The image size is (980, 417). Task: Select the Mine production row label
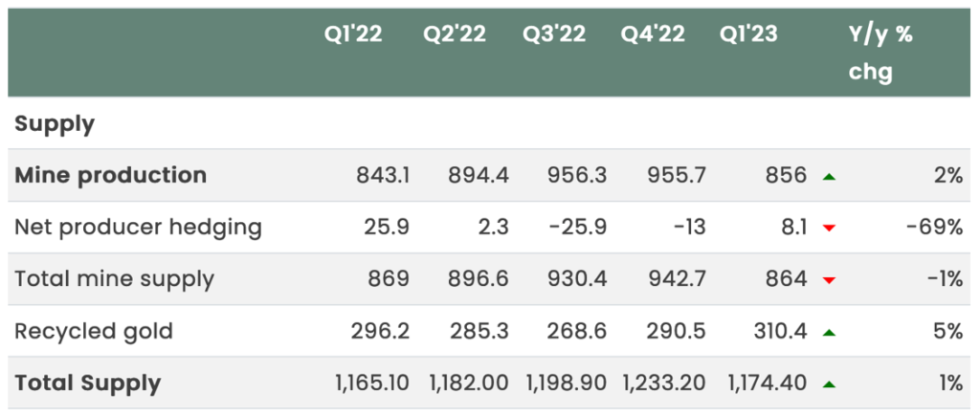tap(111, 175)
